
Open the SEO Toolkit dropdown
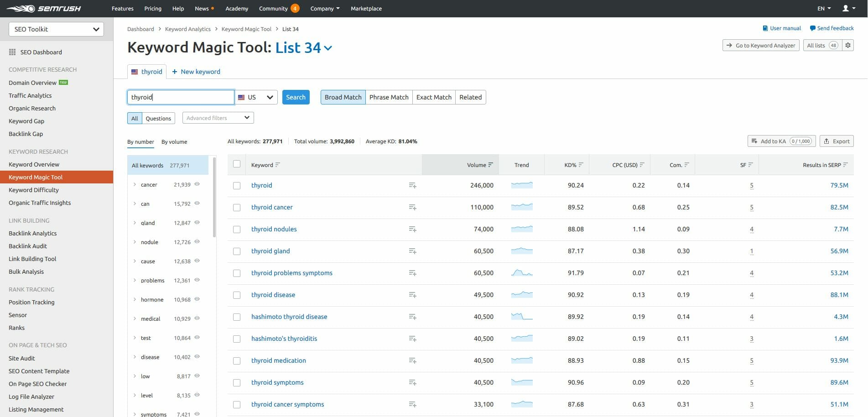click(x=56, y=29)
